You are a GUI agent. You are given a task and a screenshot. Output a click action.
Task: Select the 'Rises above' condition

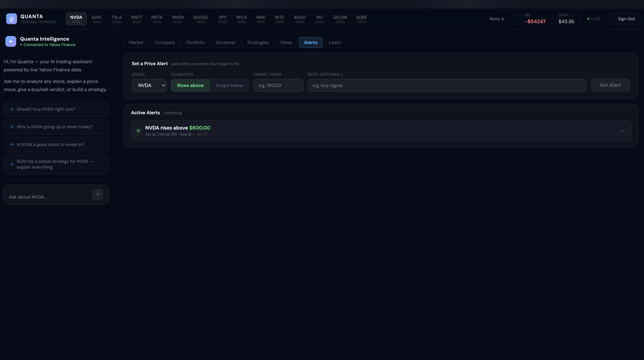point(190,85)
